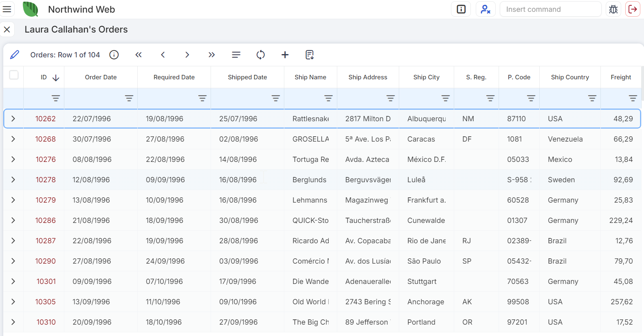644x336 pixels.
Task: Go to the next orders page
Action: pyautogui.click(x=187, y=55)
